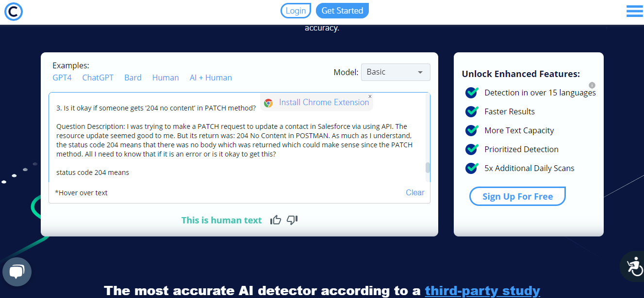
Task: Open the hamburger menu
Action: [x=634, y=11]
